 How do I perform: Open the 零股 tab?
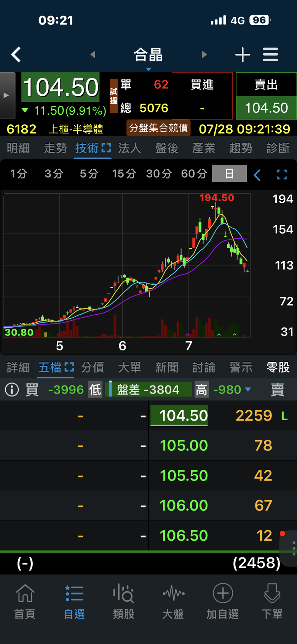[x=278, y=367]
